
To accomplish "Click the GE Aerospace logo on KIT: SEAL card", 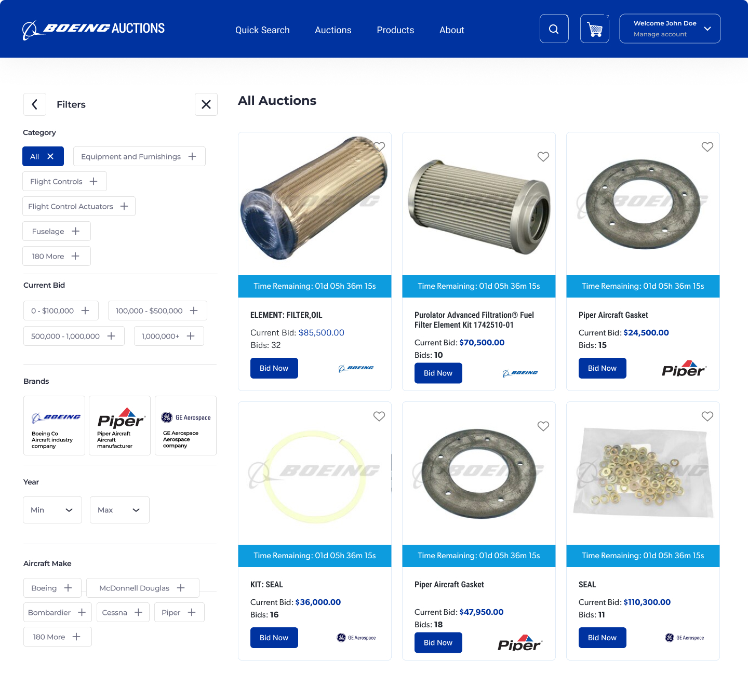I will [x=356, y=638].
